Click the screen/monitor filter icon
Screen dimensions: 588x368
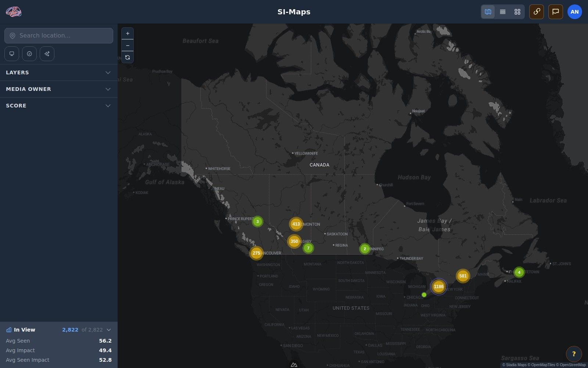tap(12, 54)
